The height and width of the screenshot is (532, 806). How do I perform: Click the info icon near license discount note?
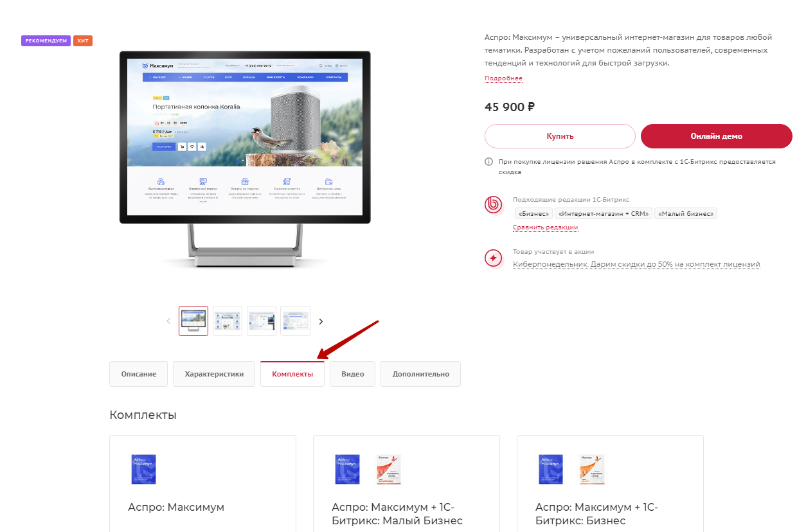(488, 162)
